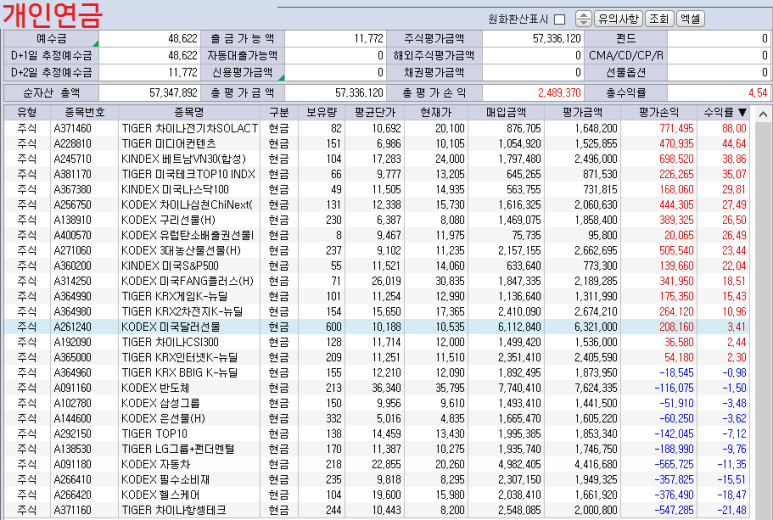Open the 유의사항 notice button
The width and height of the screenshot is (773, 520).
618,19
